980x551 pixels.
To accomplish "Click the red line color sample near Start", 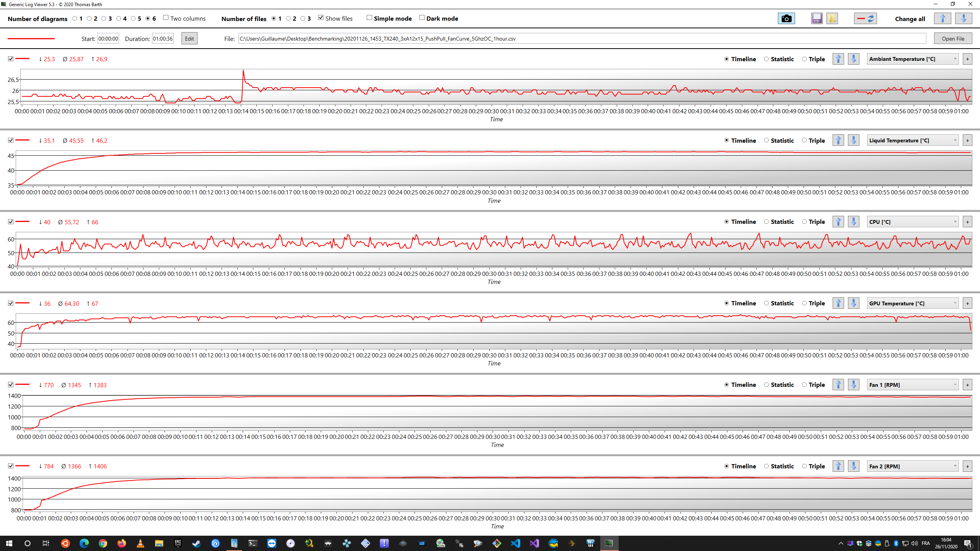I will [31, 39].
